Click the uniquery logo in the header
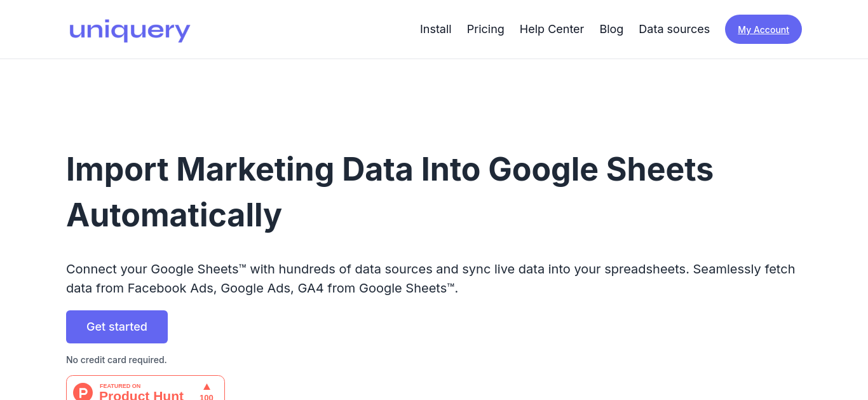This screenshot has height=400, width=868. pyautogui.click(x=130, y=31)
